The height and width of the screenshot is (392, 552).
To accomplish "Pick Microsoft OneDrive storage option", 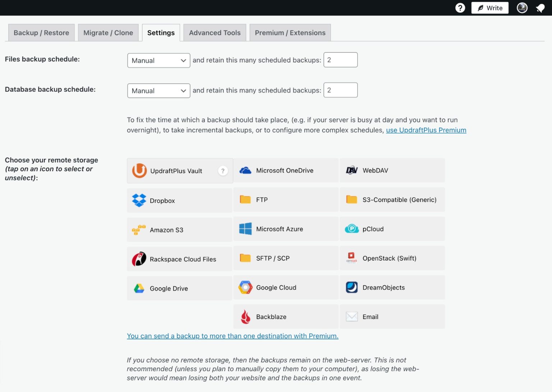I will pyautogui.click(x=245, y=171).
